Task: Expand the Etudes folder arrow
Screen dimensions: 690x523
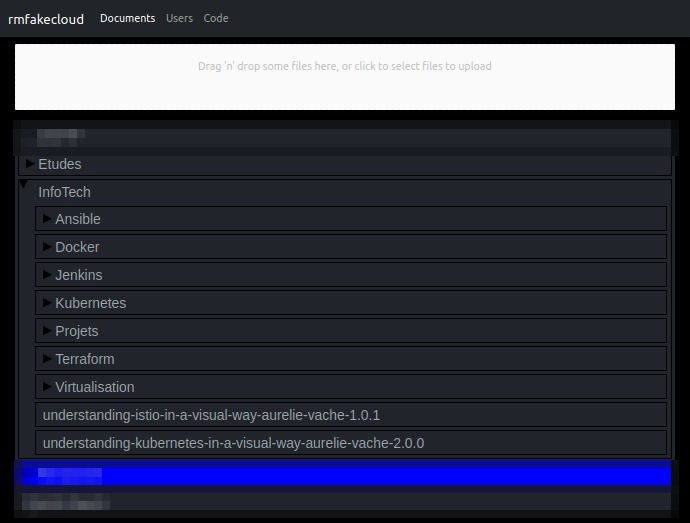Action: point(30,164)
